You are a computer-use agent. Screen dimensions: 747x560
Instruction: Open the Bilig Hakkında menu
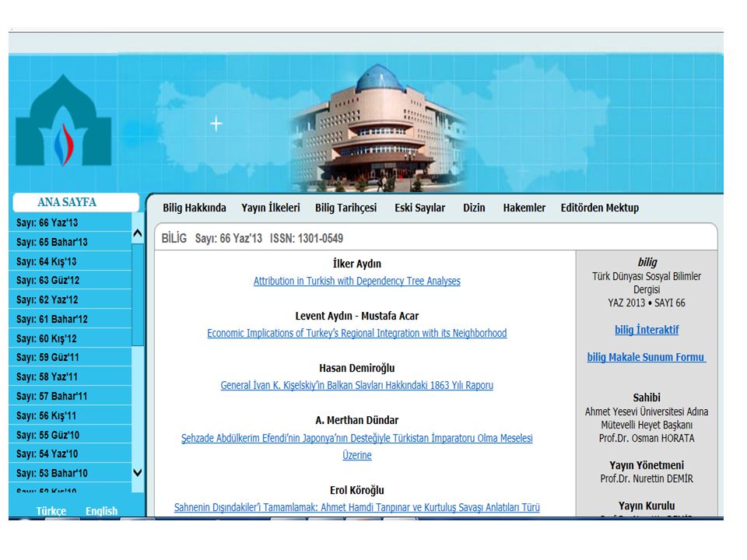pyautogui.click(x=195, y=208)
